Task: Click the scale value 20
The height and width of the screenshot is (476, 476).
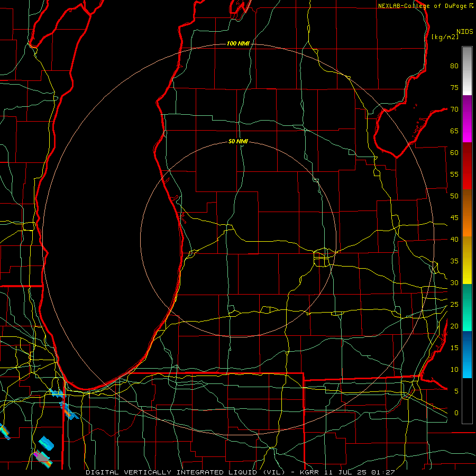Action: 454,326
